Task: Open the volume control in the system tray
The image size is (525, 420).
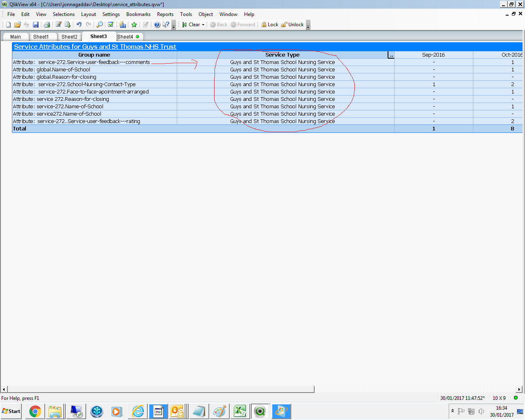Action: click(481, 411)
